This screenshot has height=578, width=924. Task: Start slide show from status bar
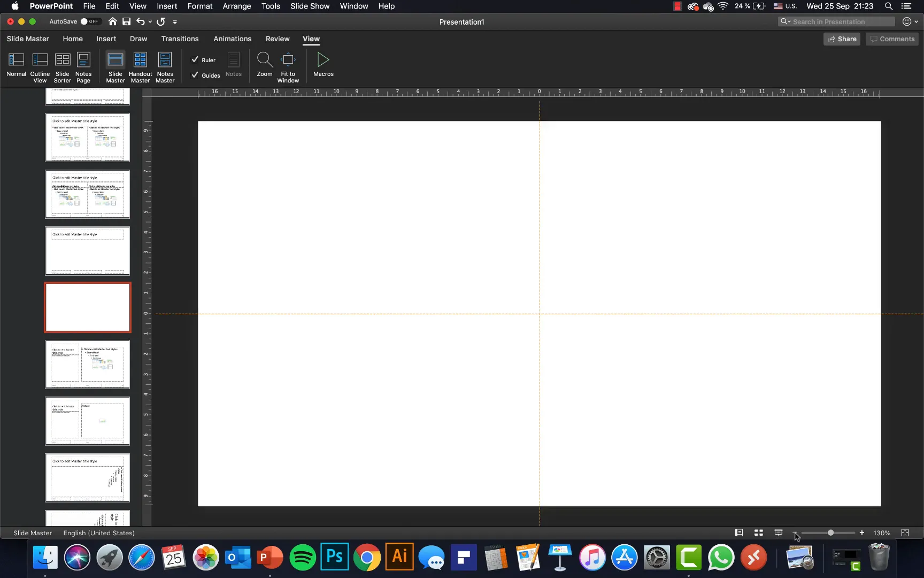tap(778, 533)
